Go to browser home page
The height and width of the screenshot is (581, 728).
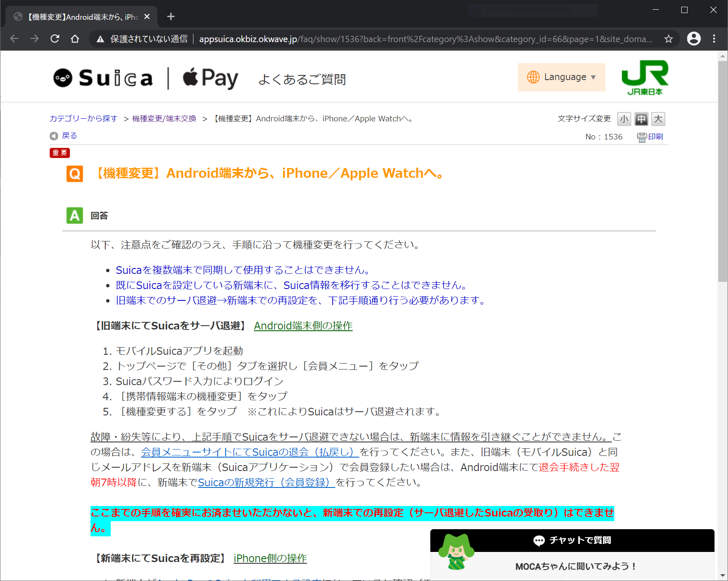point(75,39)
